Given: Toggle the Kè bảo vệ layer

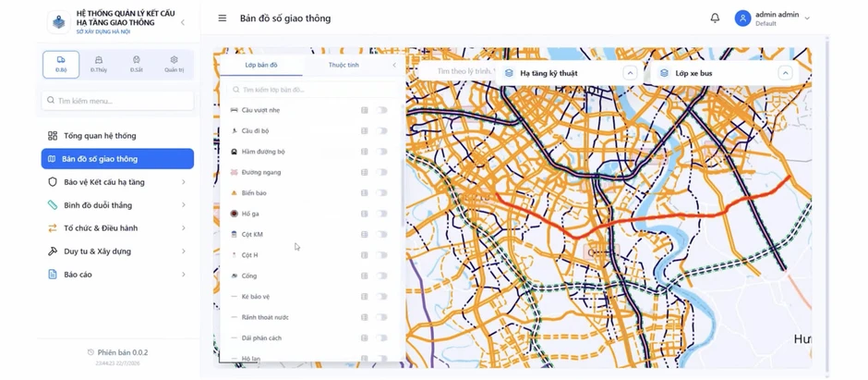Looking at the screenshot, I should tap(381, 297).
